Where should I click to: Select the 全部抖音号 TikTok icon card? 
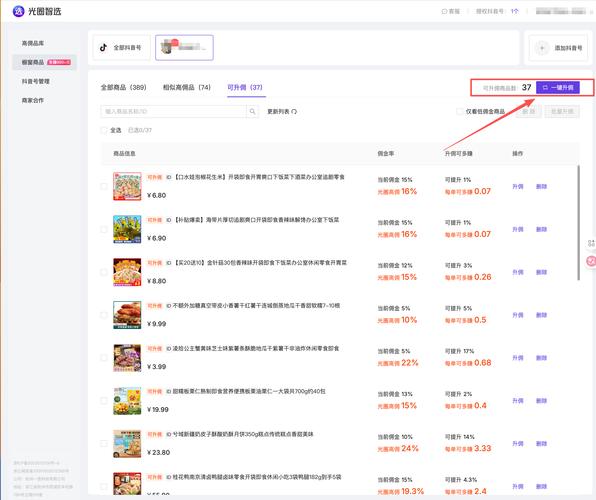(x=122, y=48)
